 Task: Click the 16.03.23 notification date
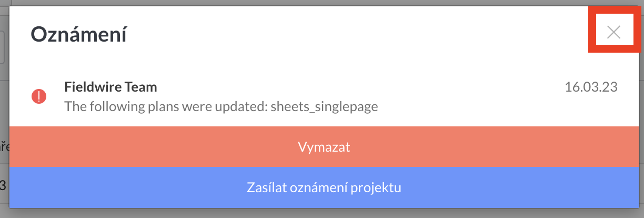click(591, 87)
